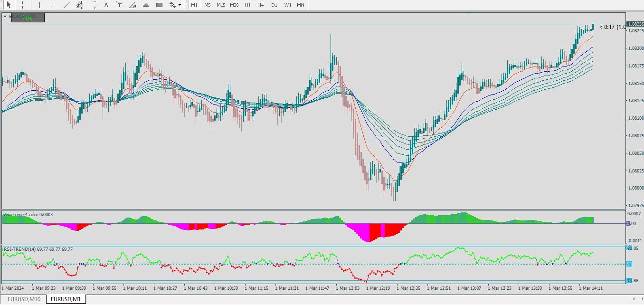Choose the trendline drawing tool
This screenshot has width=644, height=305.
click(x=66, y=5)
